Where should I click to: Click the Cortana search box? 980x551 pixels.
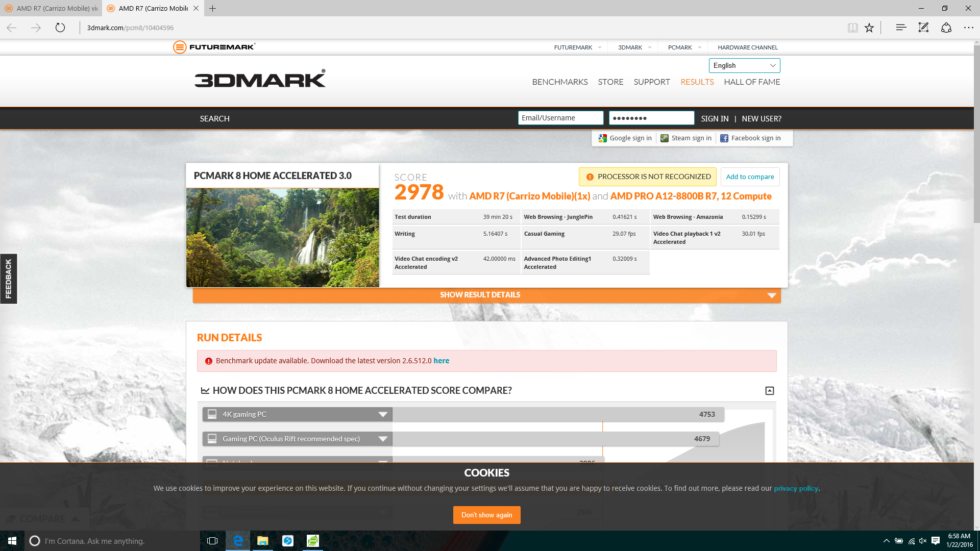[112, 541]
